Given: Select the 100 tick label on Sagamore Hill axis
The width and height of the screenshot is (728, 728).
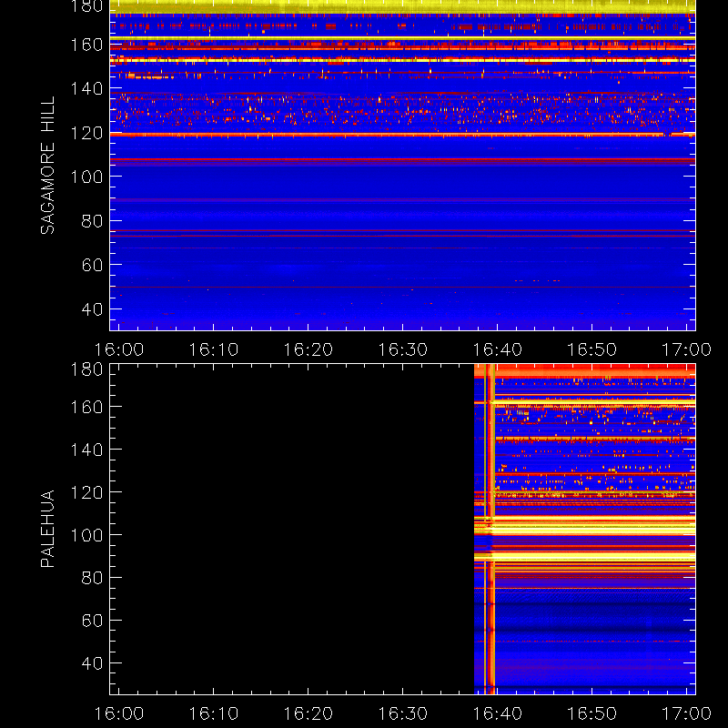Looking at the screenshot, I should click(x=86, y=177).
